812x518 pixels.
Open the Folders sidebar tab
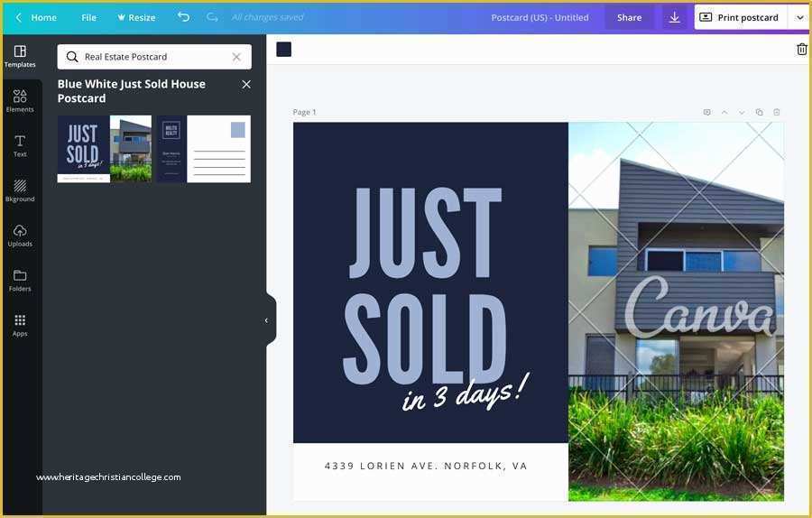click(x=20, y=281)
